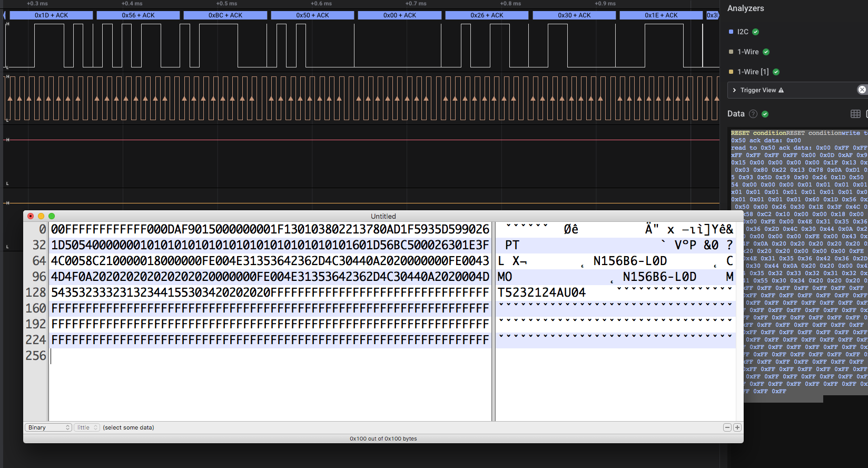Click the 0x1D + ACK decoded frame
This screenshot has width=868, height=468.
(51, 15)
